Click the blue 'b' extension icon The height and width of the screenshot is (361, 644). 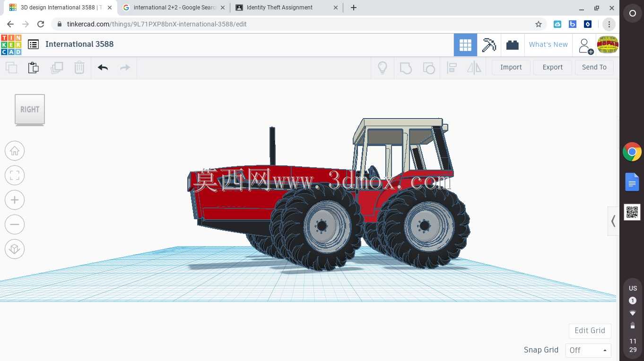tap(573, 24)
